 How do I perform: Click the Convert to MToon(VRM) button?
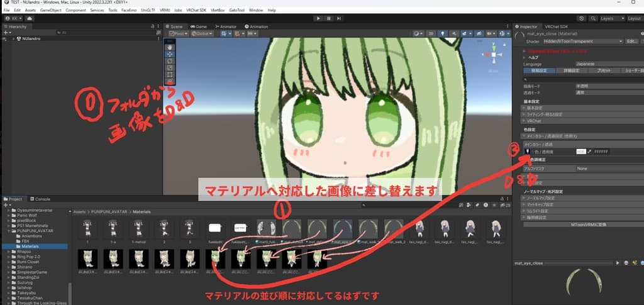(x=583, y=225)
